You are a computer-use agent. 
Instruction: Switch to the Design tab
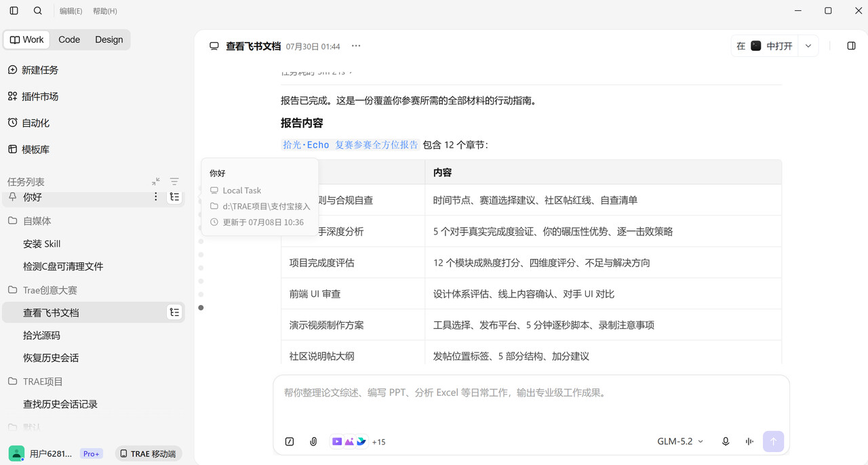coord(109,40)
